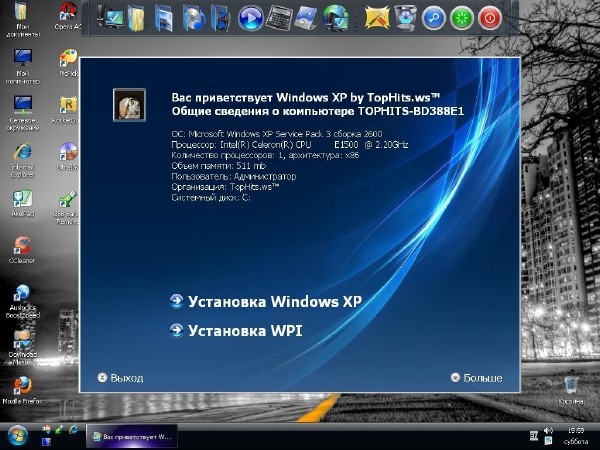Open the Recycle Bin on desktop

571,390
